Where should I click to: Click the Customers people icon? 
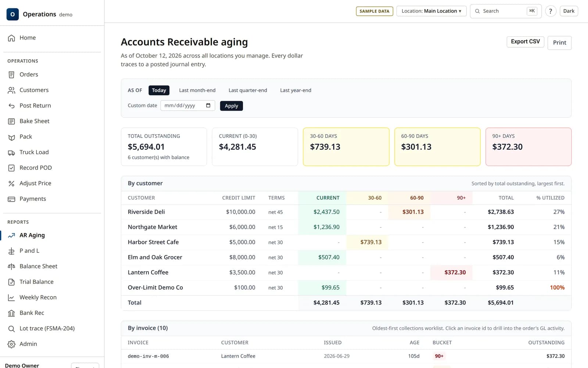click(11, 90)
